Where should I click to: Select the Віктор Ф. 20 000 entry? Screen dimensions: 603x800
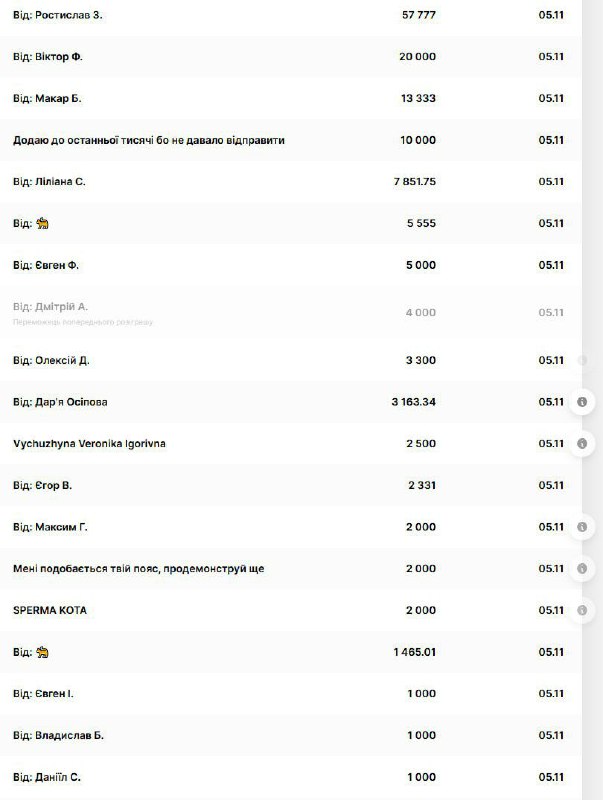pos(291,57)
